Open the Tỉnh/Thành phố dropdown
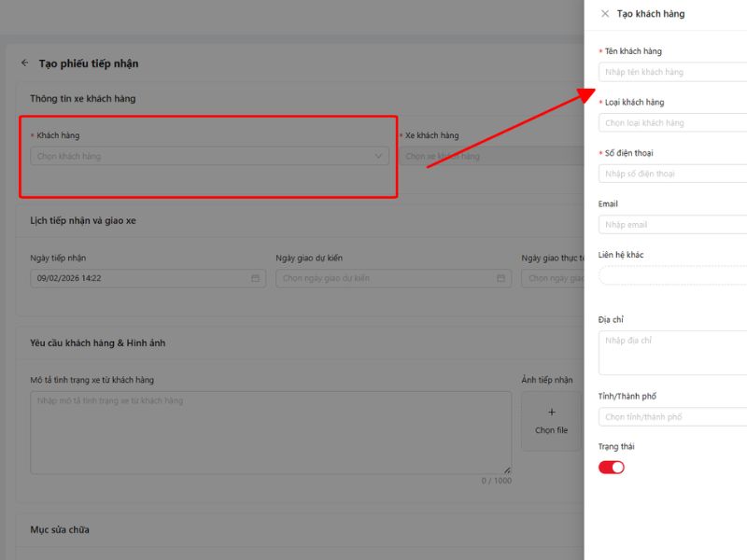The height and width of the screenshot is (560, 747). coord(672,417)
